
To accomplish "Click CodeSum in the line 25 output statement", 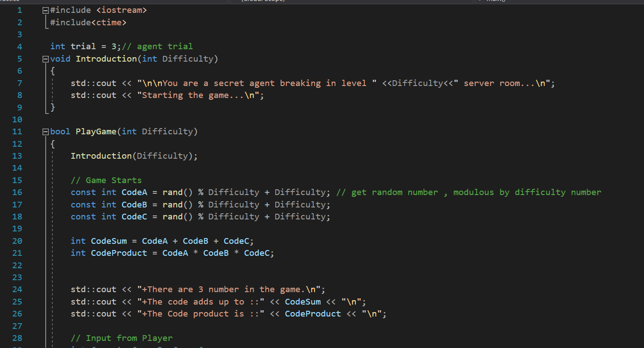I will [x=303, y=302].
